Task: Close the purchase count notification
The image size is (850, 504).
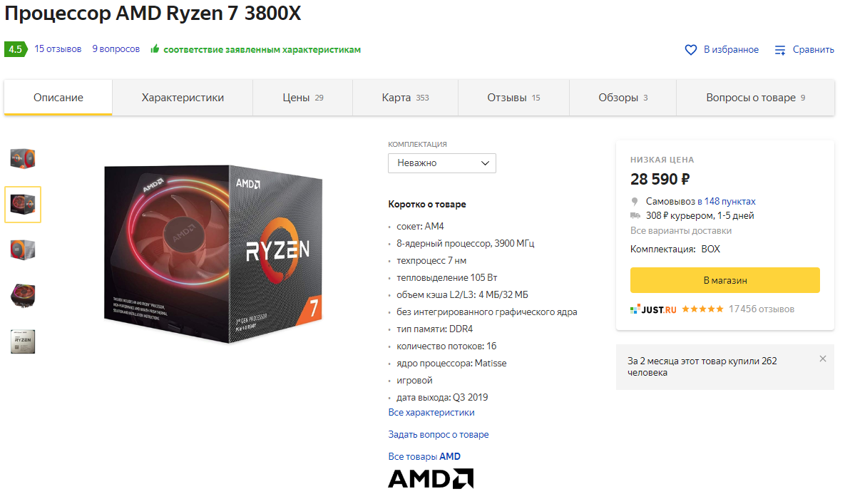Action: click(823, 359)
